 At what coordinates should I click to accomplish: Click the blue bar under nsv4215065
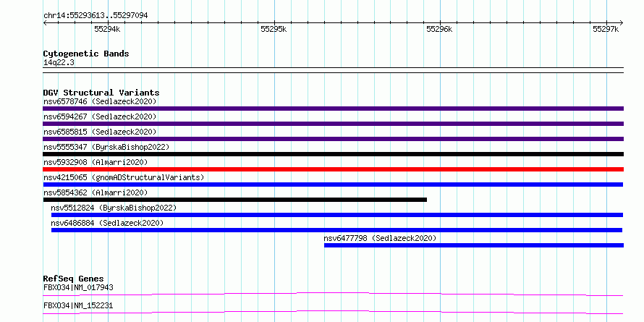point(333,185)
